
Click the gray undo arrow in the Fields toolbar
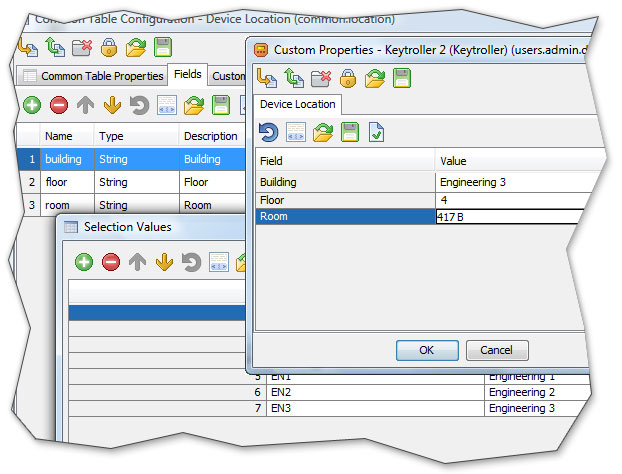pos(139,105)
